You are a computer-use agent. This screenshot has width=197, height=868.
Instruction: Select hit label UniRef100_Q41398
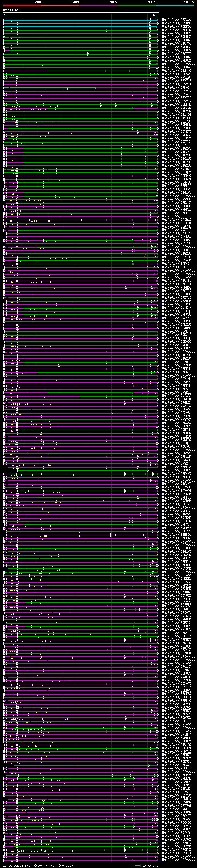pos(177,115)
